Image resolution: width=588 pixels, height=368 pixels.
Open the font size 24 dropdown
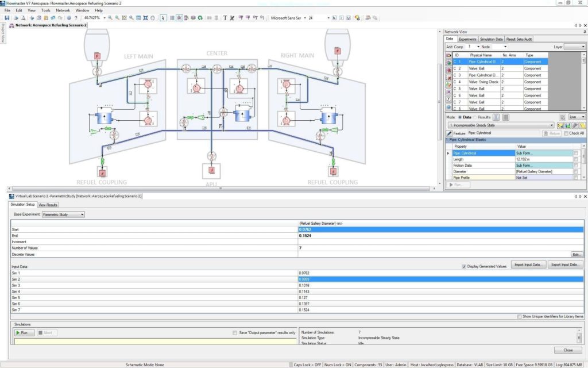(x=328, y=18)
